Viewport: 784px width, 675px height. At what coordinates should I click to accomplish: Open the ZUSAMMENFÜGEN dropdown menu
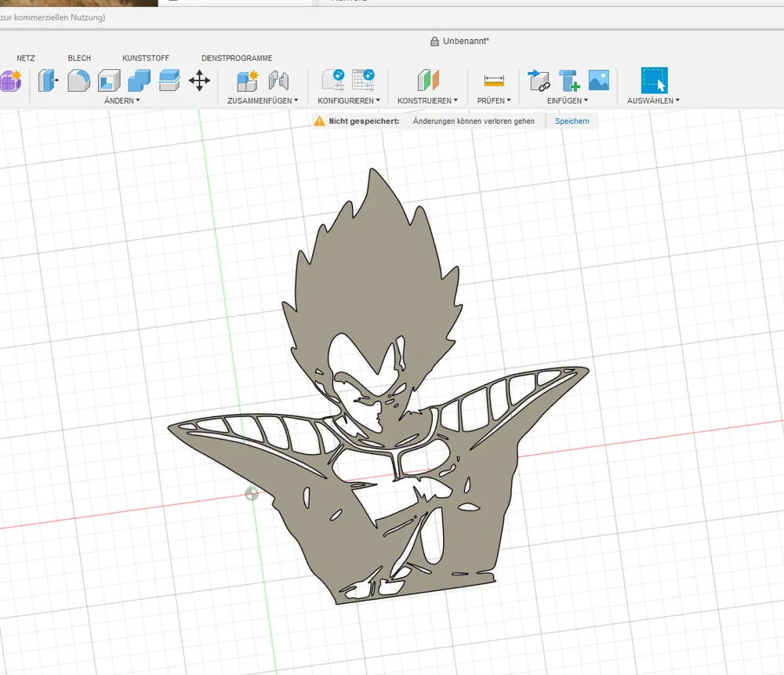coord(263,100)
